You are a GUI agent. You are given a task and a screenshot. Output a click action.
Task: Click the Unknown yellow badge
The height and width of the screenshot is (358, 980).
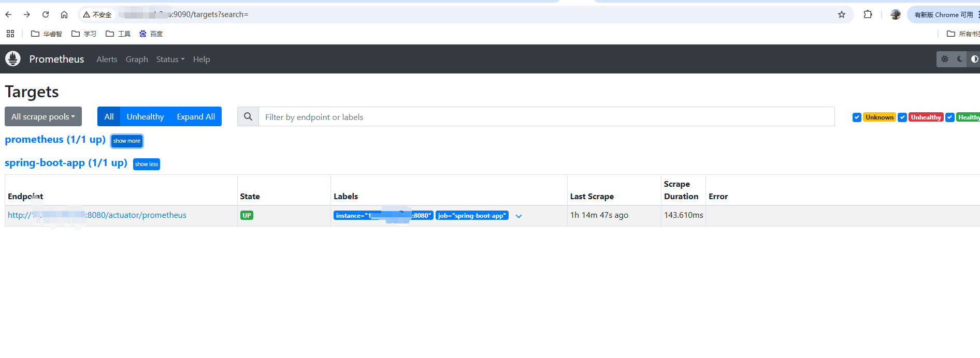(880, 117)
